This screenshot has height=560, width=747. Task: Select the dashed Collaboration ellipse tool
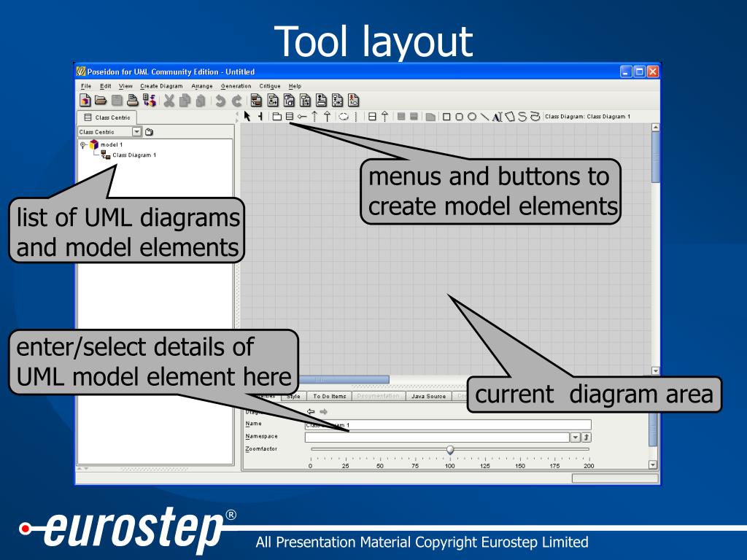coord(344,117)
